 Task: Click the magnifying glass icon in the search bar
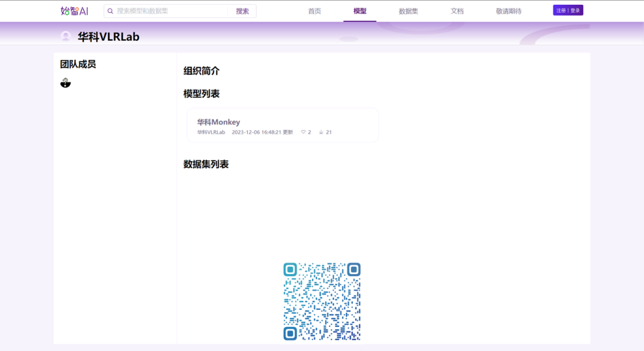click(x=111, y=10)
